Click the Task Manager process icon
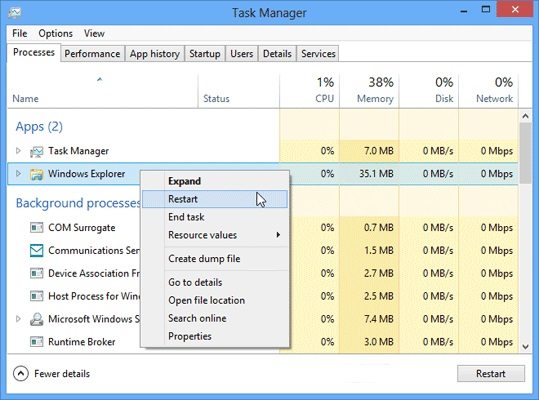Screen dimensions: 539x400 coord(36,151)
